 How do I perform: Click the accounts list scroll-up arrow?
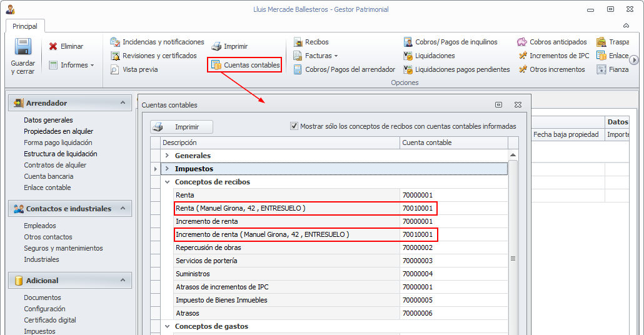point(513,155)
